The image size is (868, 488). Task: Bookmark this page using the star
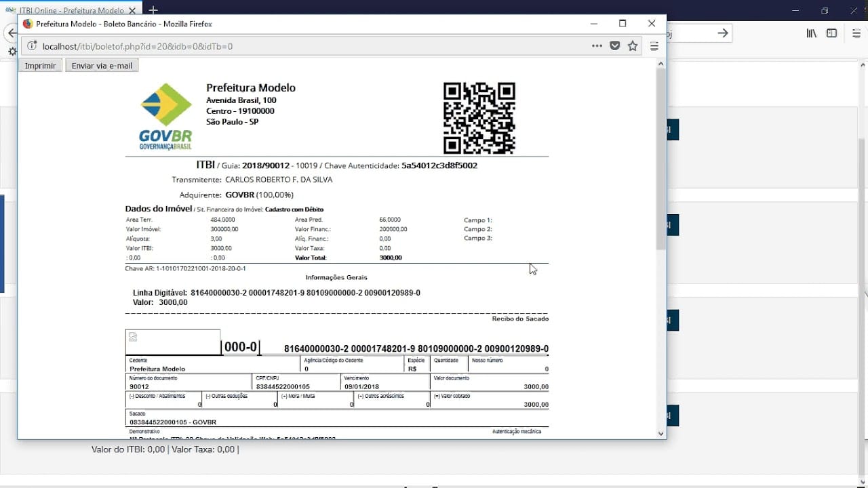coord(633,46)
